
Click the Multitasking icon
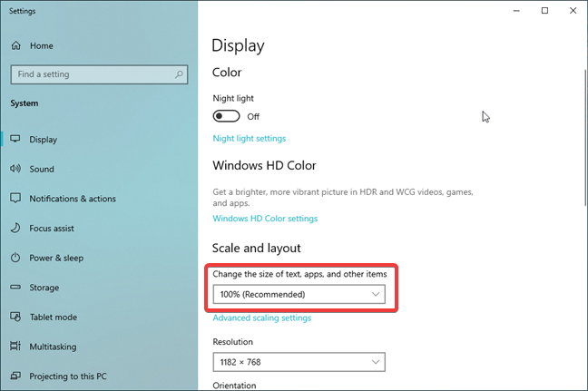[x=15, y=346]
